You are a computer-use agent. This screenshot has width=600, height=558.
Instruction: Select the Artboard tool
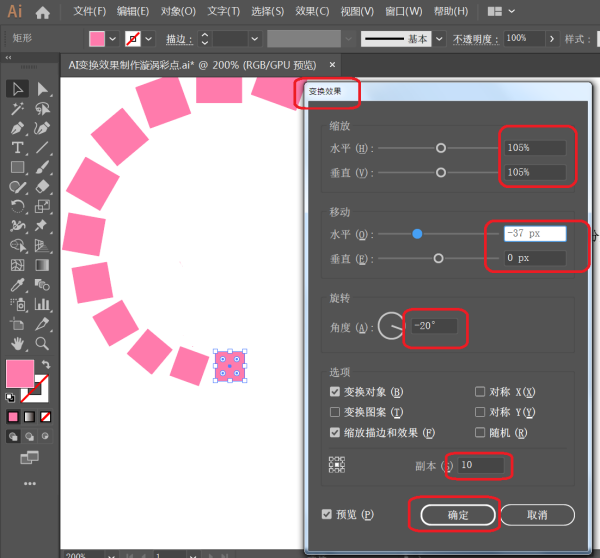click(17, 324)
